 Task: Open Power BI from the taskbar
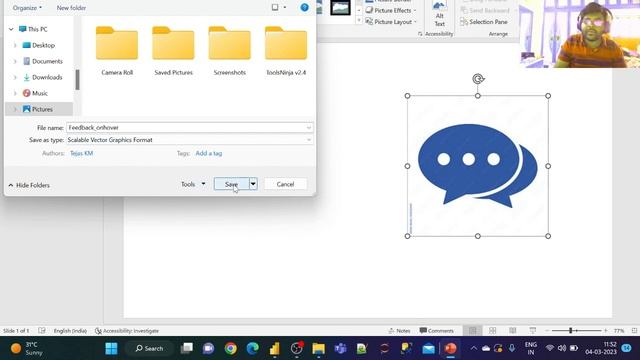point(275,348)
